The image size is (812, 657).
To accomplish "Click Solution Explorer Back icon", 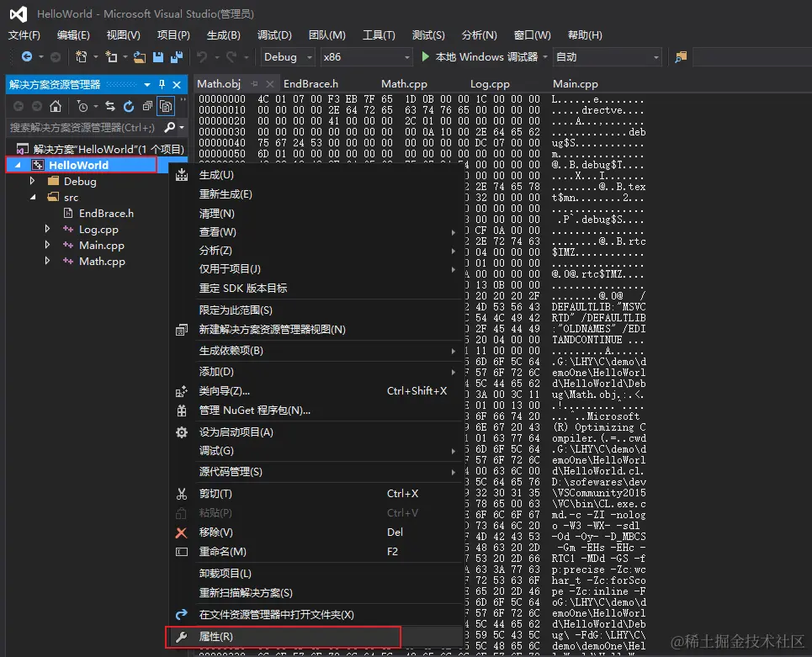I will tap(19, 106).
